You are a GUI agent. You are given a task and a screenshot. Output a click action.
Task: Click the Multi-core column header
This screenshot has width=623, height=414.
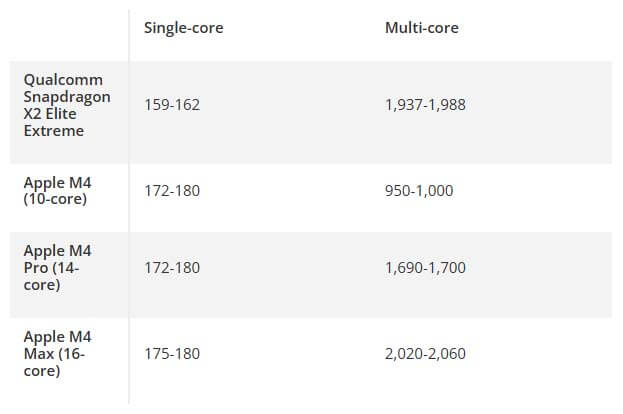tap(421, 28)
